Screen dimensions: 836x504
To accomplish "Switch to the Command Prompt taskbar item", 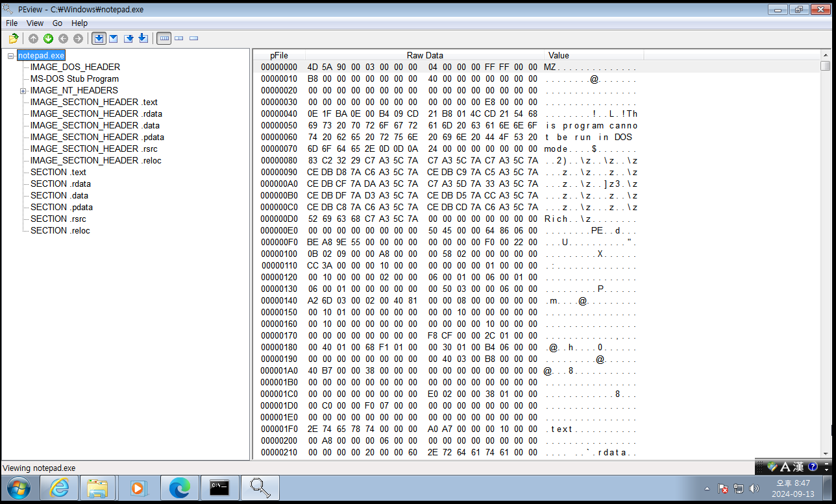I will 219,487.
